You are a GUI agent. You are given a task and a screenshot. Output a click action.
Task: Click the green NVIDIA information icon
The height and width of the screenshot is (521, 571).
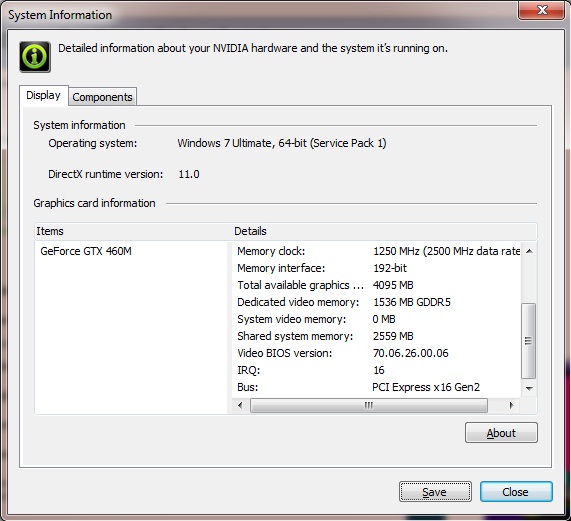(35, 57)
